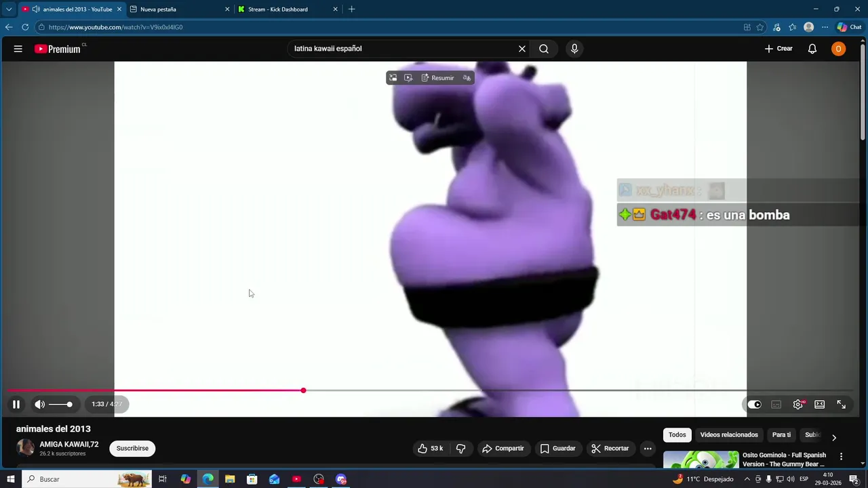Click the channel avatar image
This screenshot has height=488, width=868.
point(25,448)
